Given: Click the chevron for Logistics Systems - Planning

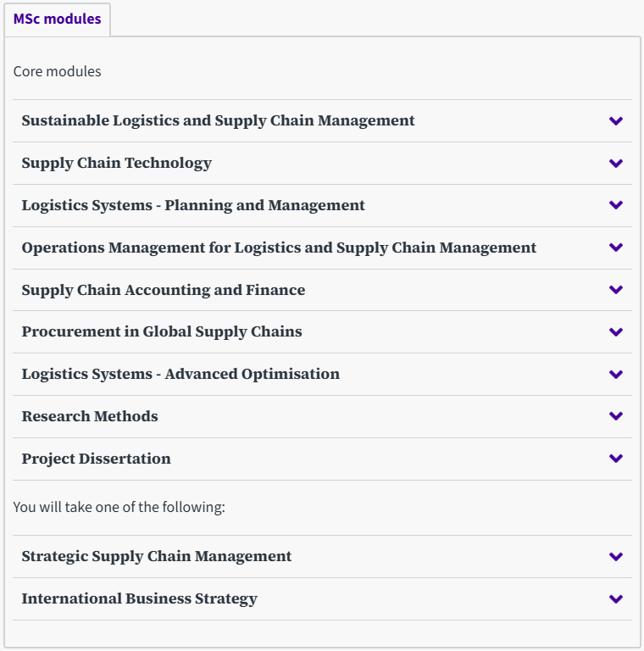Looking at the screenshot, I should (x=616, y=205).
